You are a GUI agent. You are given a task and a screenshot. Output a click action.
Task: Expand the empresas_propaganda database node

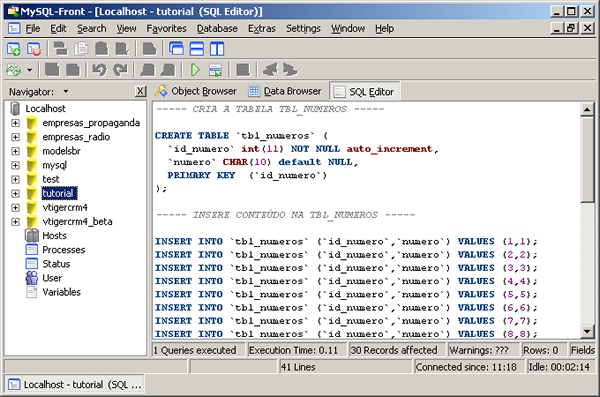point(15,123)
